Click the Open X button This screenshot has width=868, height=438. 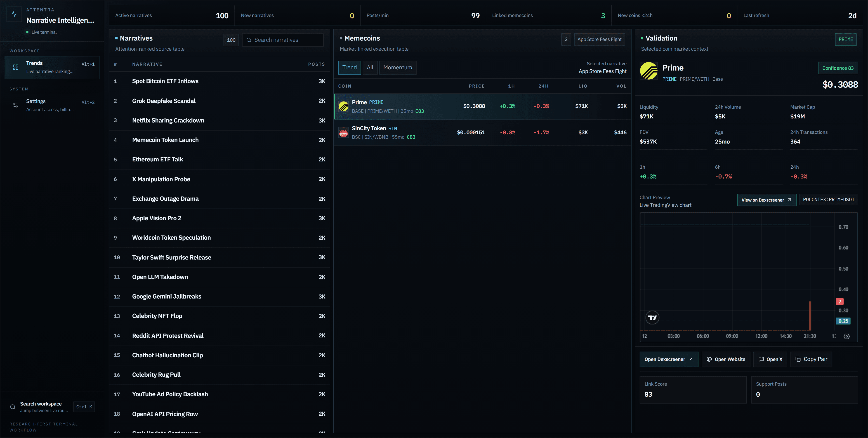(x=770, y=359)
